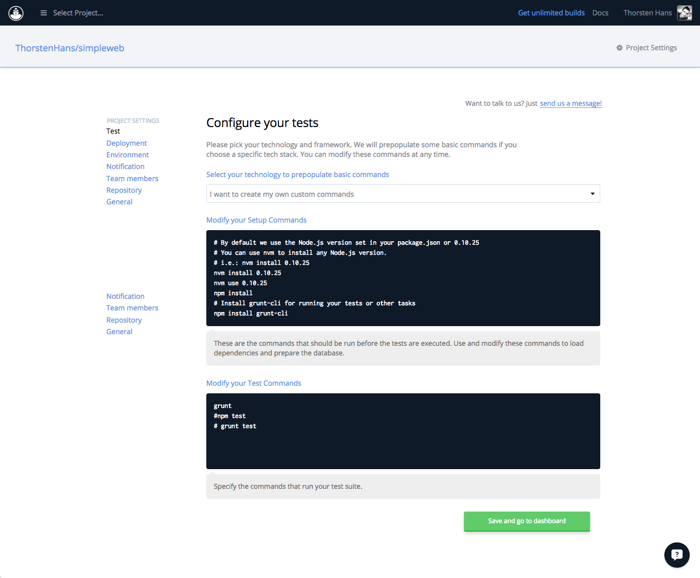Open the help chat bubble icon
The height and width of the screenshot is (578, 700).
676,554
